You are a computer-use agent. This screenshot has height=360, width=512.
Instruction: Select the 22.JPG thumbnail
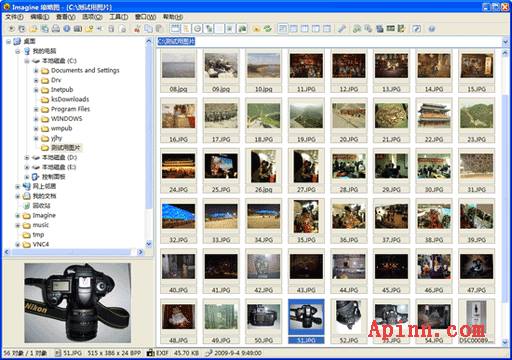(434, 121)
